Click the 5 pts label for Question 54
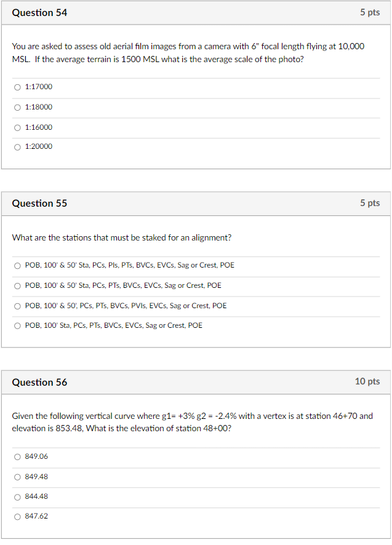 pos(370,12)
